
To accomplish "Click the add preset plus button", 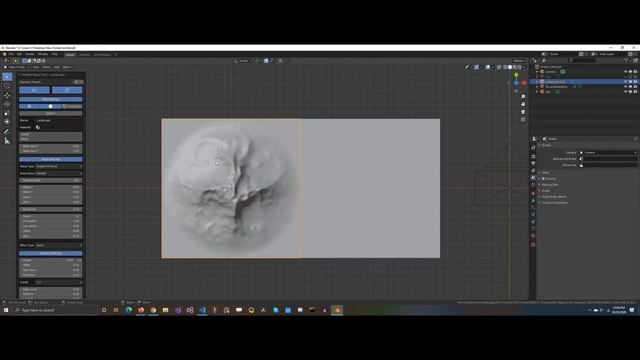I will click(x=76, y=82).
